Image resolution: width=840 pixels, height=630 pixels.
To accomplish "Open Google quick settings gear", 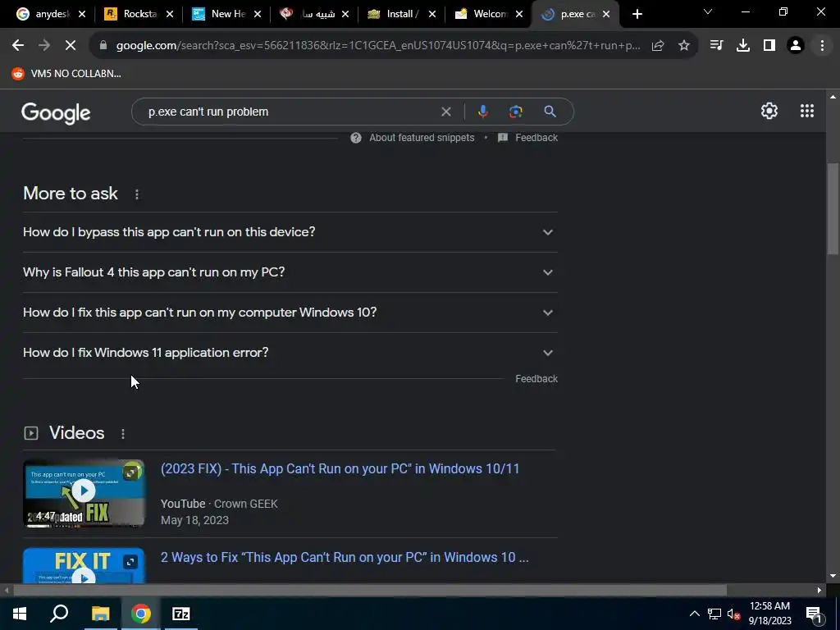I will [769, 111].
